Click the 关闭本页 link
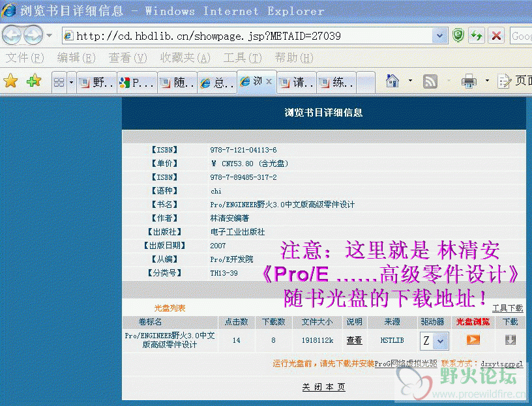 pos(323,387)
